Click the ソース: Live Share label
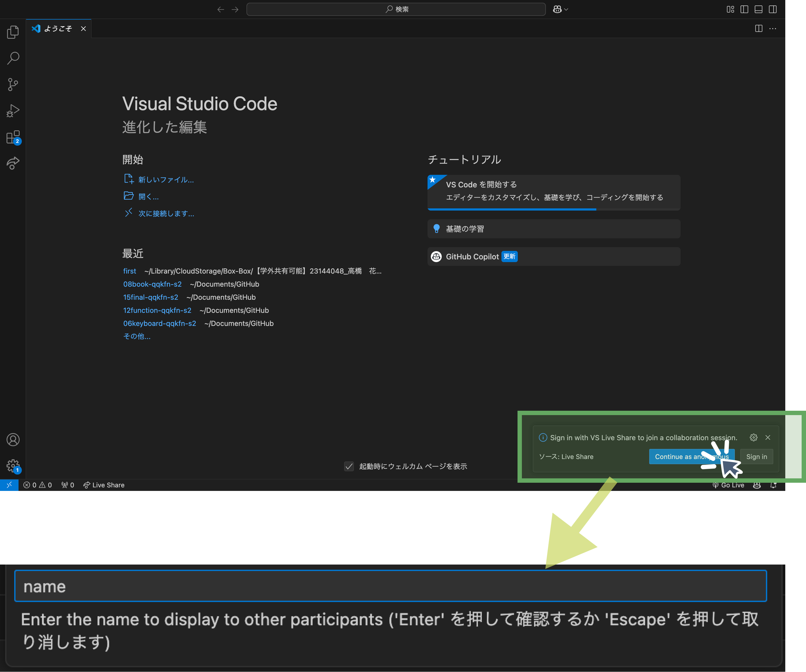 [x=566, y=457]
